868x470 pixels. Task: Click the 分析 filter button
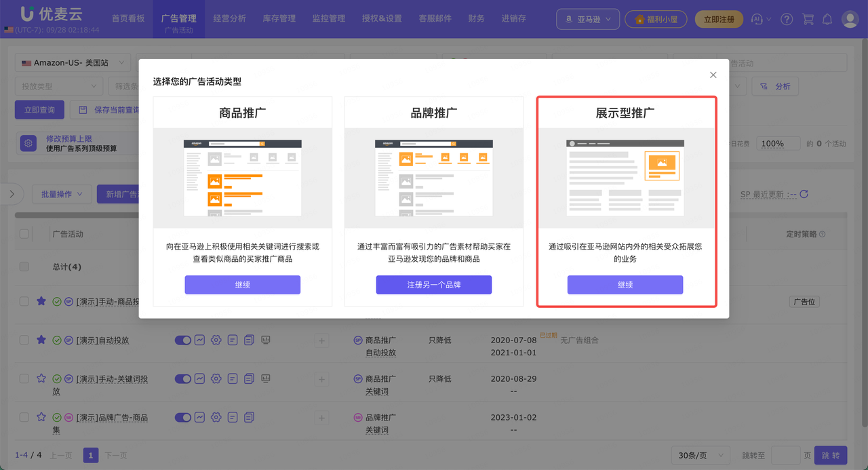(x=776, y=86)
